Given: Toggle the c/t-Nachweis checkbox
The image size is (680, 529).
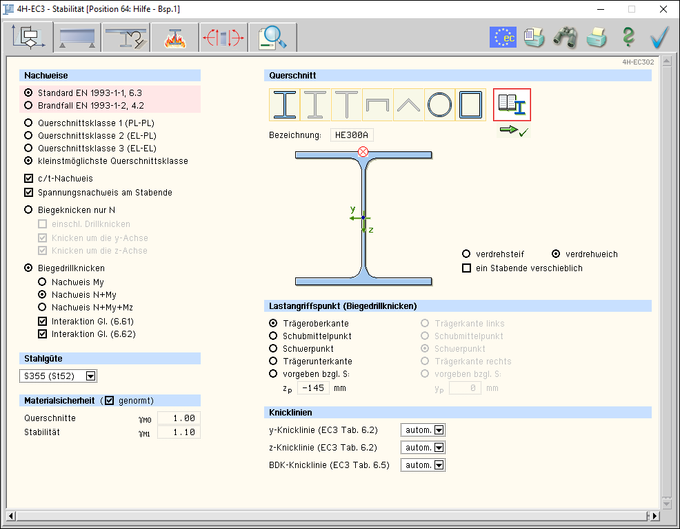Looking at the screenshot, I should [28, 178].
